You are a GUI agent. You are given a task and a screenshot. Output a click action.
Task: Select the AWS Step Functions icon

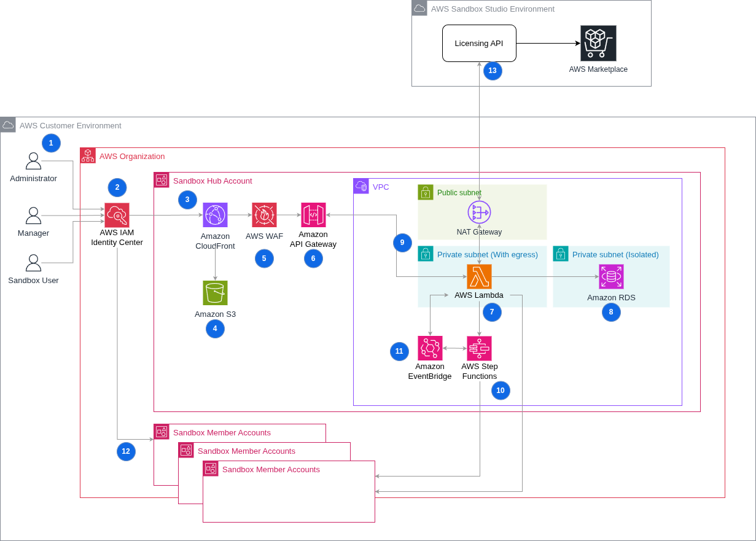[479, 347]
